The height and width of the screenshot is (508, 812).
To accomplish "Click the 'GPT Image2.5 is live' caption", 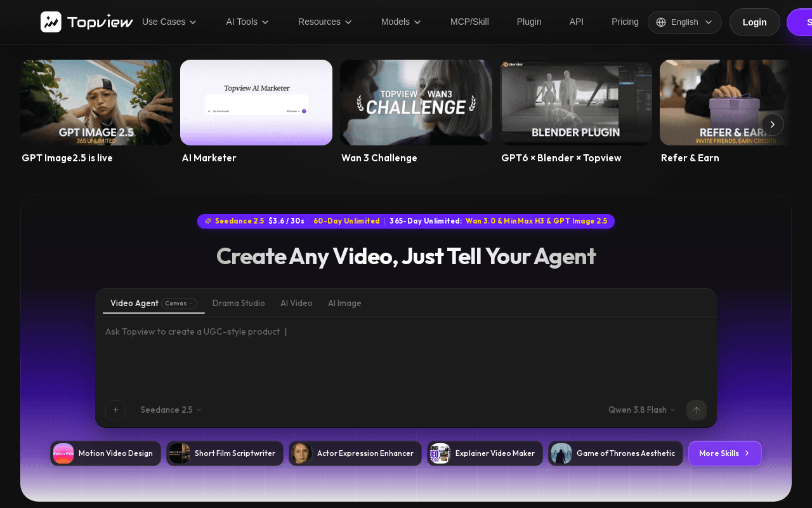I will coord(67,158).
